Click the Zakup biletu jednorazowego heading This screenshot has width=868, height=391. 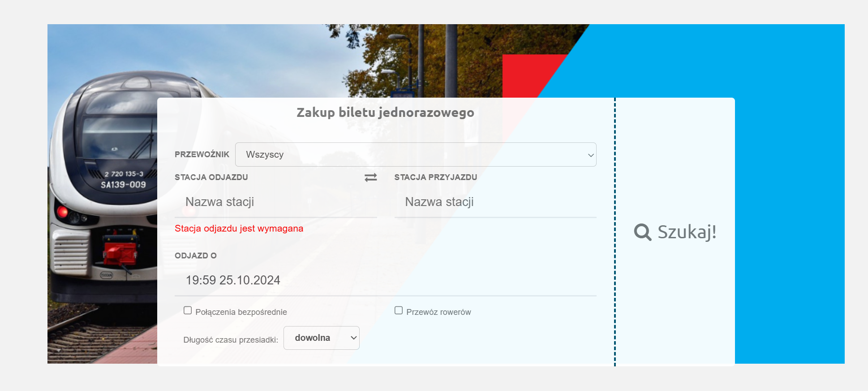pos(385,112)
